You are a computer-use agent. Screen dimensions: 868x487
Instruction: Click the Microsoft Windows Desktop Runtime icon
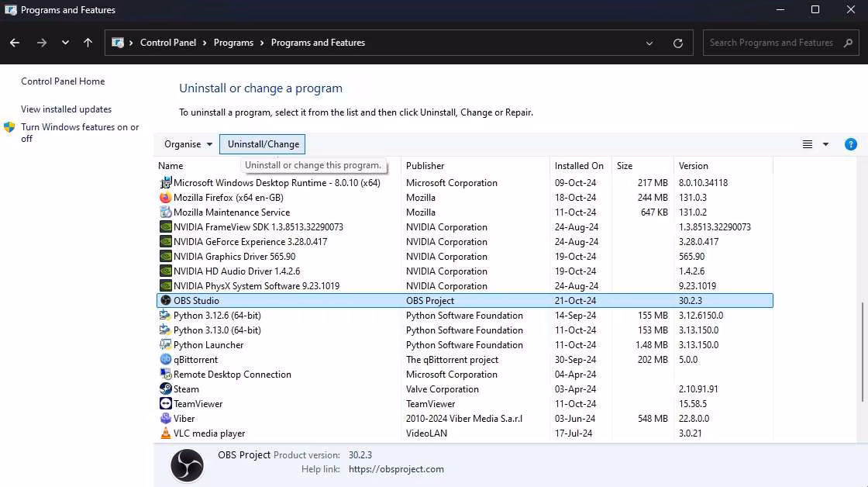pyautogui.click(x=166, y=182)
